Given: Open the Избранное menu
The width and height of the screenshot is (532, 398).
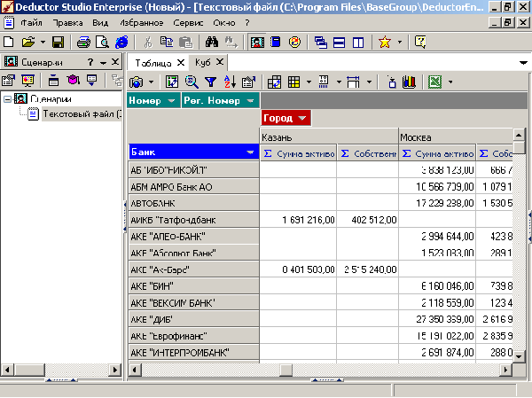Looking at the screenshot, I should tap(142, 21).
